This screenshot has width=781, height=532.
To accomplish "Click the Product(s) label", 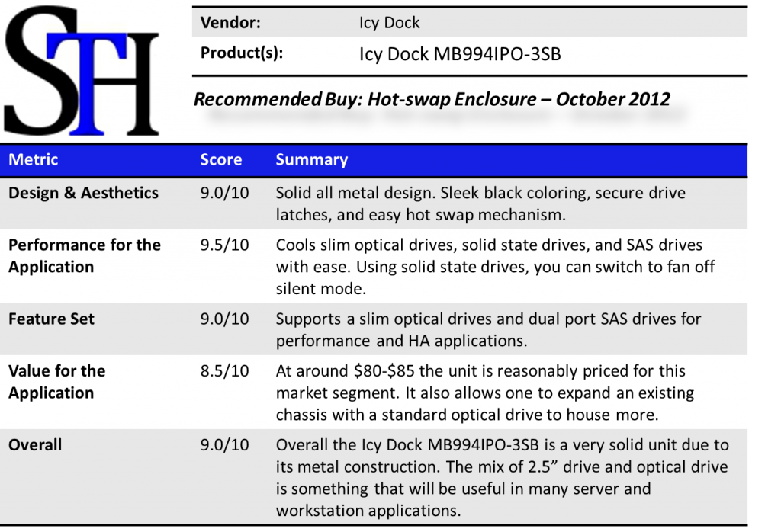I will click(242, 53).
